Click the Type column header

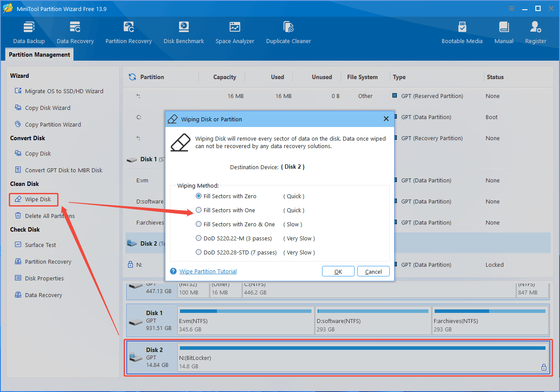399,77
